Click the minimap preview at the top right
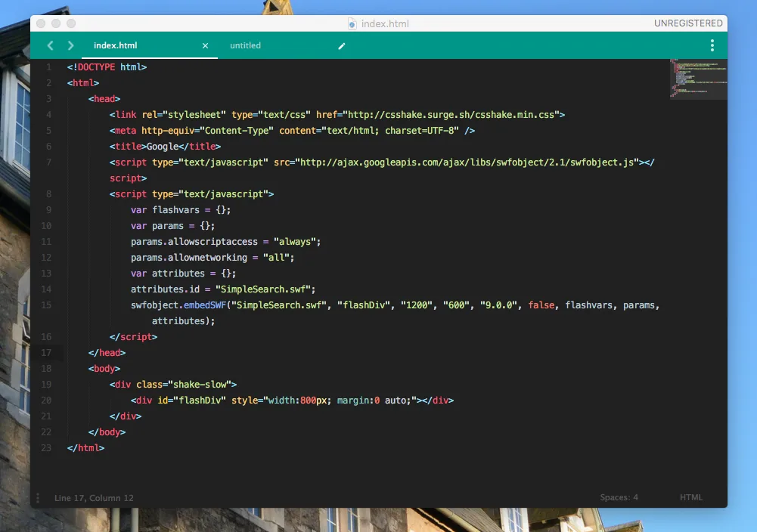The width and height of the screenshot is (757, 532). tap(697, 79)
